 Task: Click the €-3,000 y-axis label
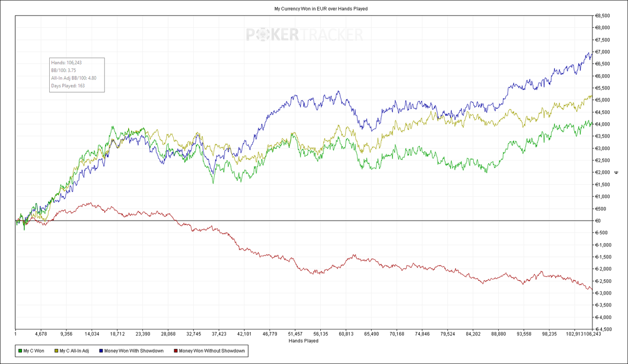(x=603, y=293)
